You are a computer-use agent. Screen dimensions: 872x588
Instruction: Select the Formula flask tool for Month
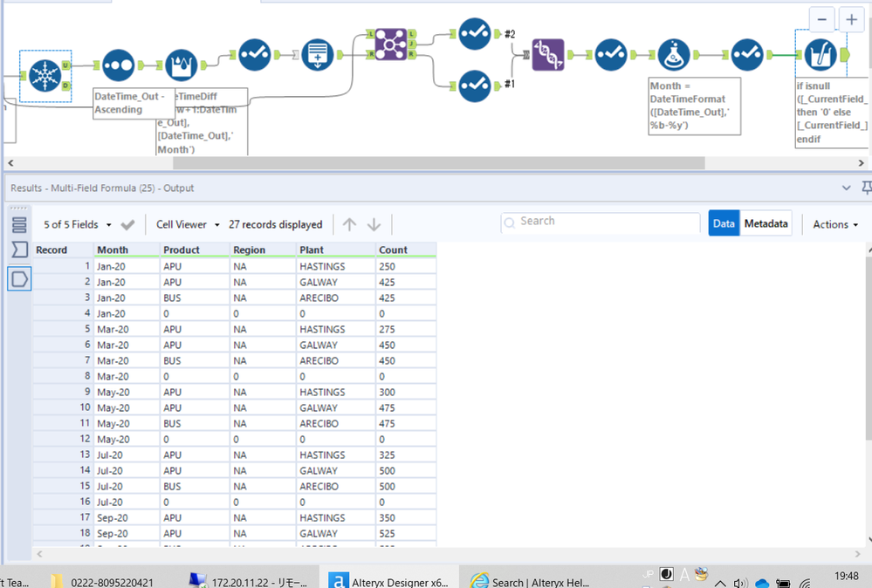[674, 54]
